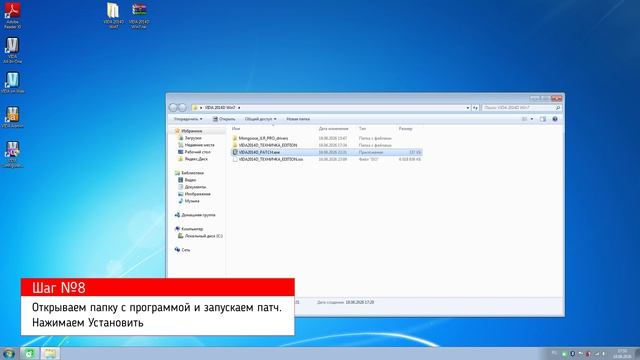The image size is (640, 360).
Task: Click the taskbar clock and date
Action: tap(622, 353)
